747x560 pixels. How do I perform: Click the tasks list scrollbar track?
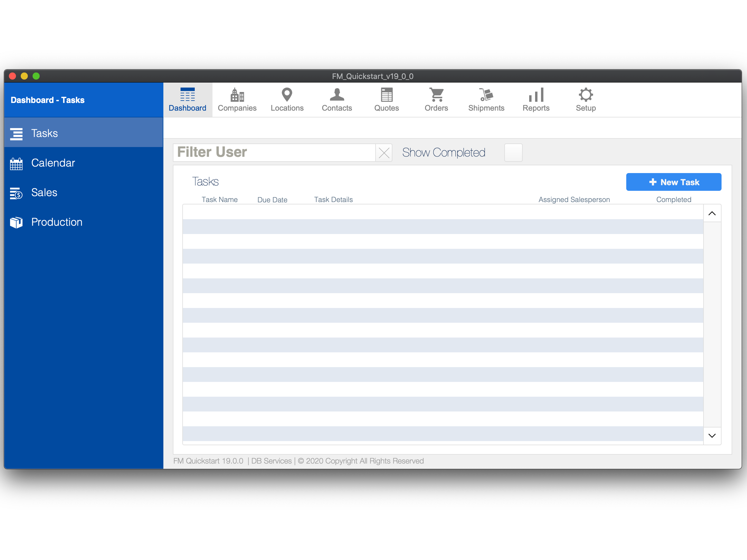click(x=712, y=324)
